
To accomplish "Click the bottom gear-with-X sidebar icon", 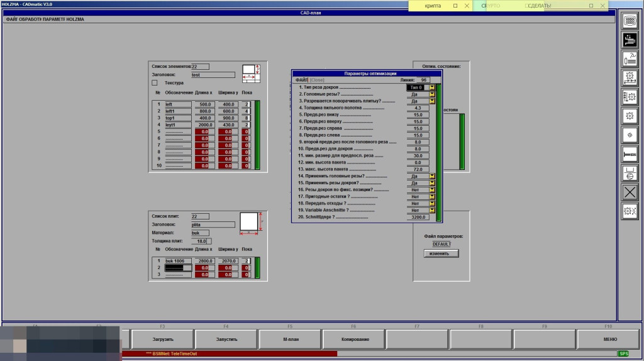I will (630, 211).
